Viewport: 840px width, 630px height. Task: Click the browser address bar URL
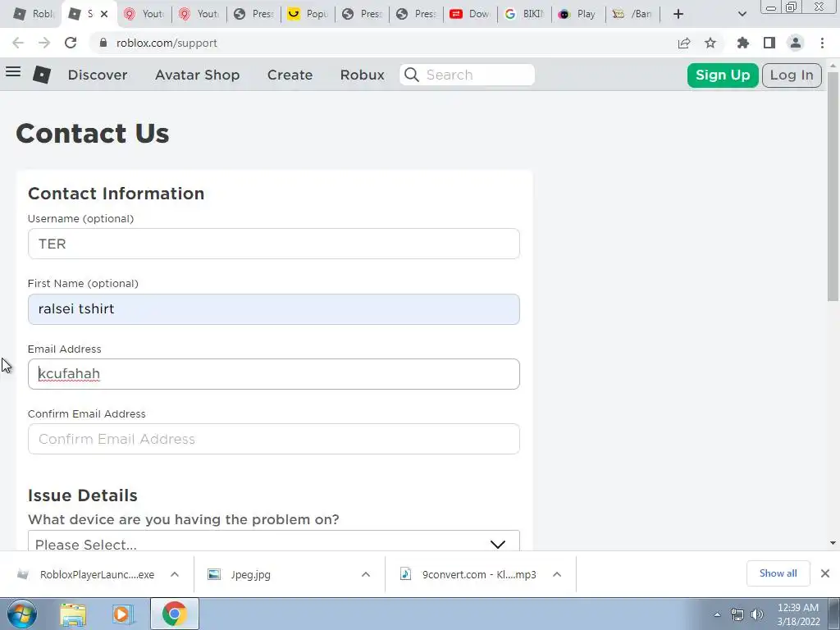167,43
